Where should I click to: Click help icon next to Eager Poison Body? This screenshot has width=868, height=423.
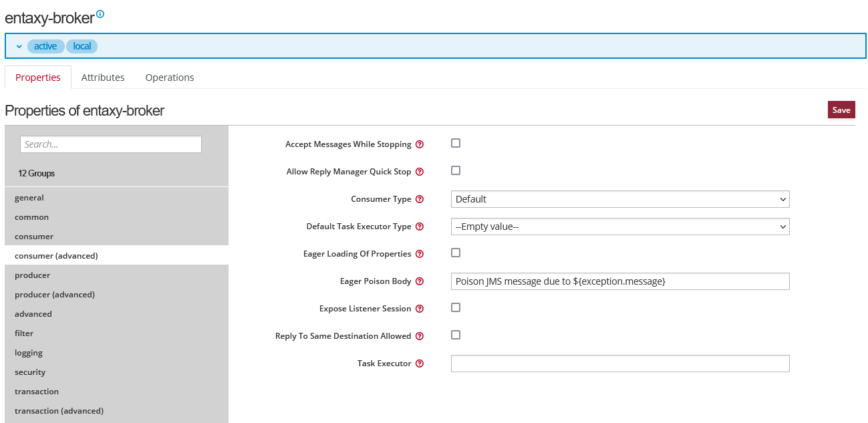(x=420, y=281)
